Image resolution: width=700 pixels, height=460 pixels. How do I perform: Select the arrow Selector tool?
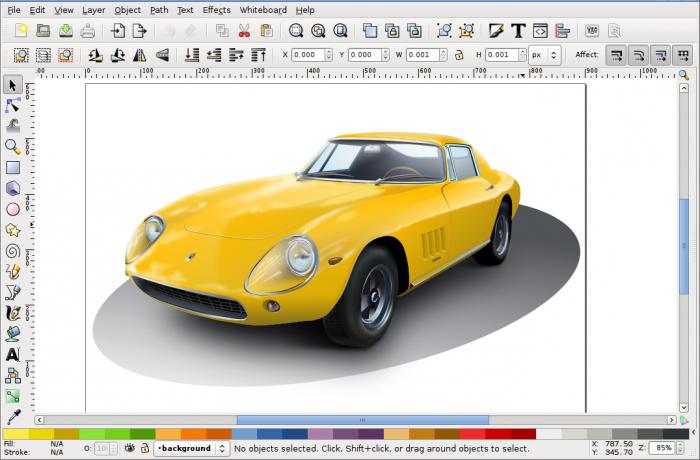[12, 85]
